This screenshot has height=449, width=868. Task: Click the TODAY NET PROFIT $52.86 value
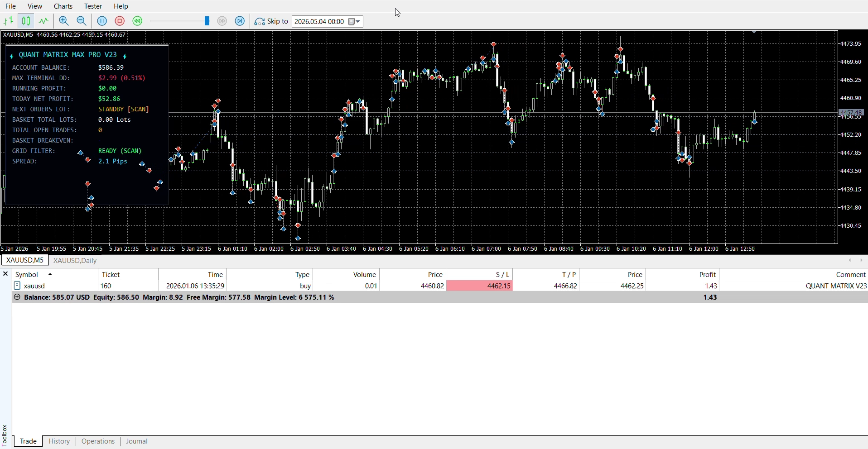pyautogui.click(x=109, y=99)
